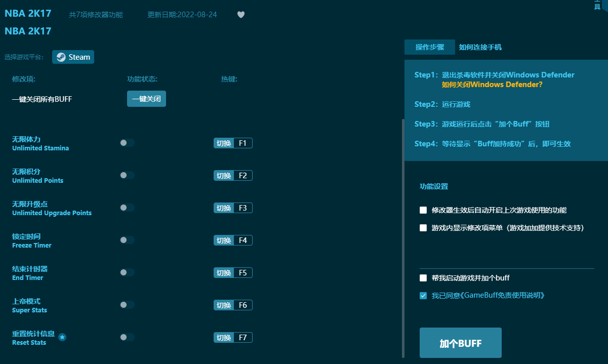The image size is (608, 364).
Task: Click the Step3 加个Buff instruction text
Action: [x=482, y=124]
